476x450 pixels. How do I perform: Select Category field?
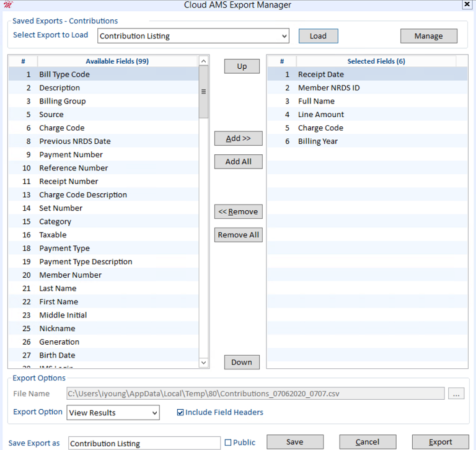coord(104,221)
